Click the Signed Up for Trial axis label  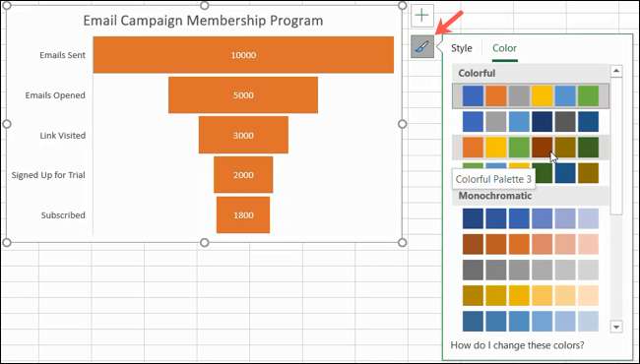(48, 175)
